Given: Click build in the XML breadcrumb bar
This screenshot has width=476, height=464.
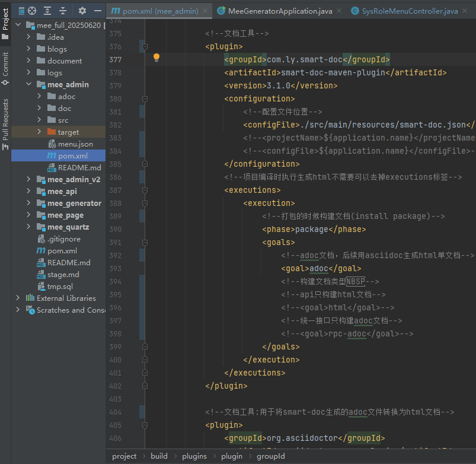Looking at the screenshot, I should [x=159, y=456].
